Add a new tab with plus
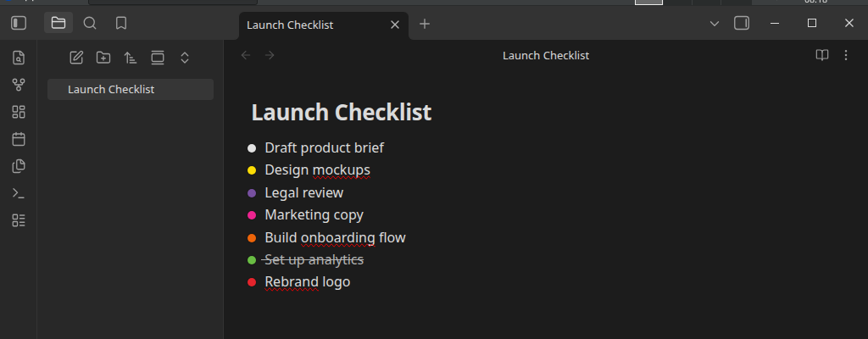The height and width of the screenshot is (339, 868). click(425, 24)
